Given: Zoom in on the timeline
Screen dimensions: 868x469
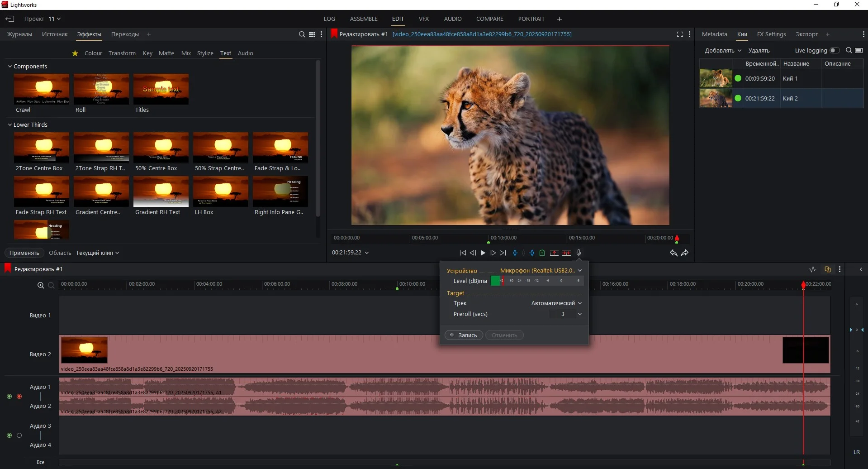Looking at the screenshot, I should (x=41, y=285).
